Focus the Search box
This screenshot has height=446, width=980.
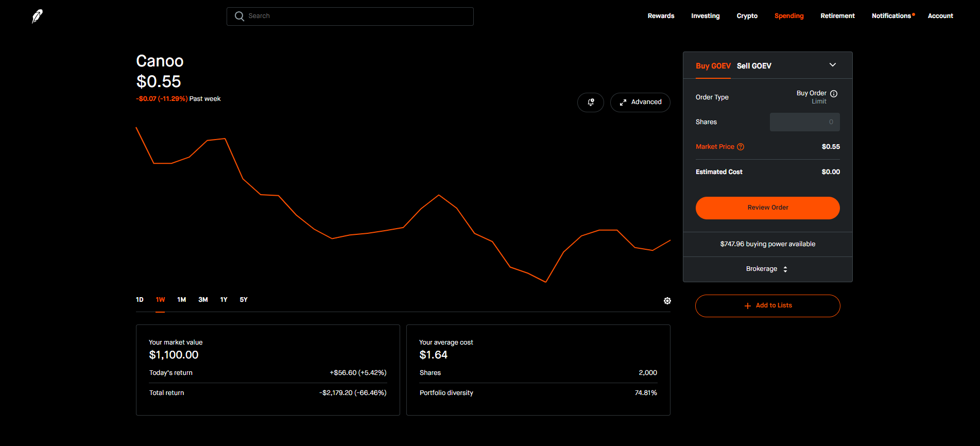350,16
